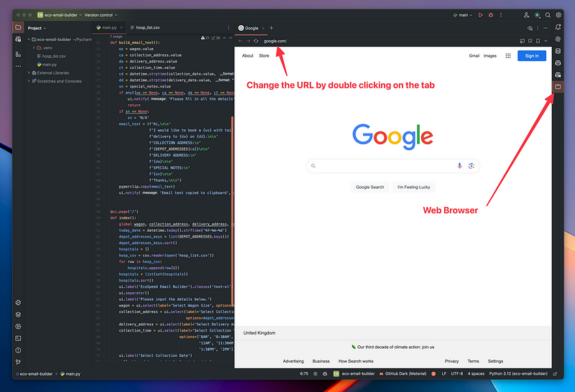Click Python 3.12 interpreter in status bar
Image resolution: width=575 pixels, height=392 pixels.
point(518,373)
